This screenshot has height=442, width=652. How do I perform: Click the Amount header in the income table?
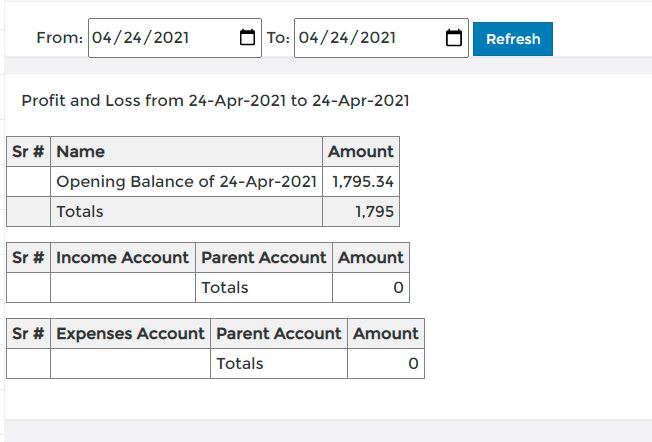click(x=371, y=257)
